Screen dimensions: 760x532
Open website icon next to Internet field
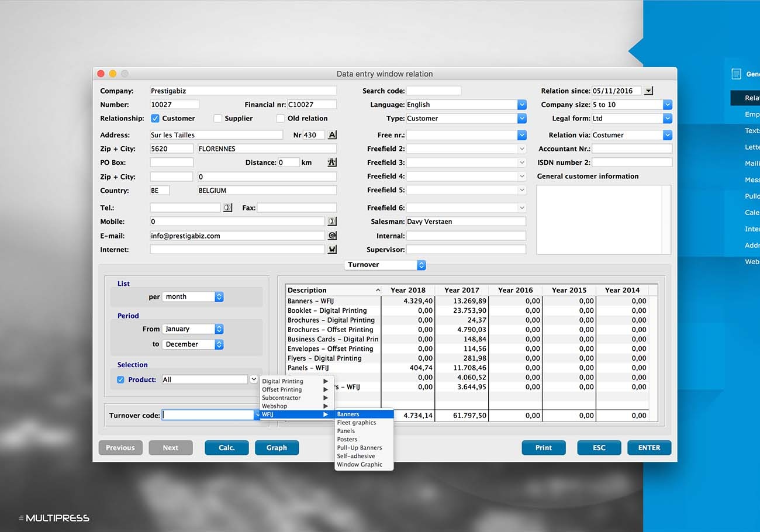pyautogui.click(x=332, y=250)
